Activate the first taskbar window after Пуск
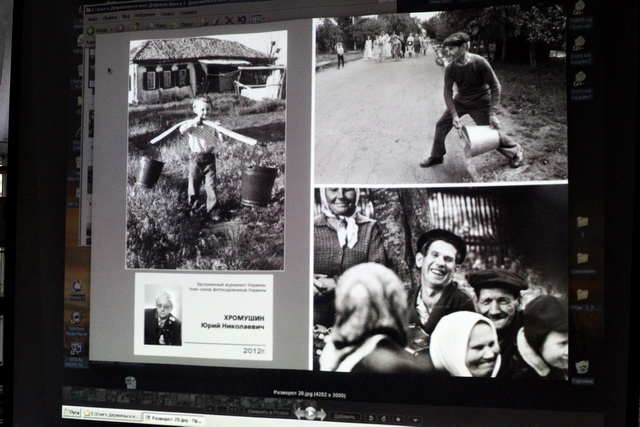Viewport: 640px width, 427px height. click(x=112, y=414)
